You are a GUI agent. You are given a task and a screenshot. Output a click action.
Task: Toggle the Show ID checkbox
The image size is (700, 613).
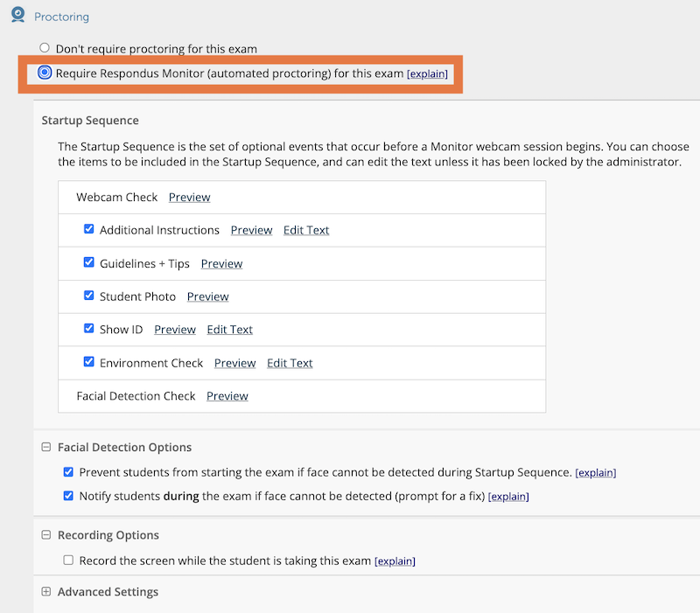88,329
